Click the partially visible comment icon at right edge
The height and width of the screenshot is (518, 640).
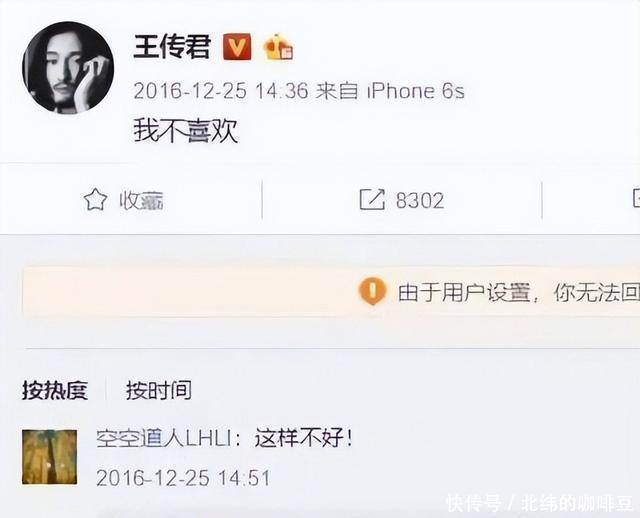[x=636, y=199]
